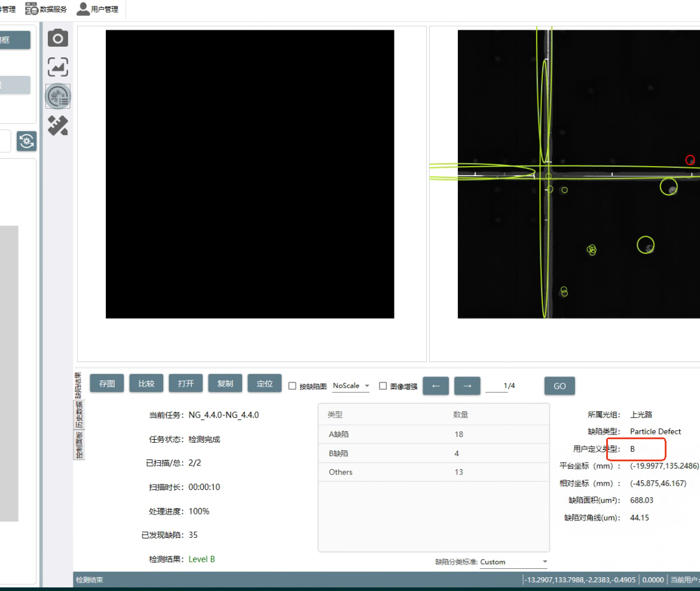Click the 打开 button
Image resolution: width=700 pixels, height=591 pixels.
tap(186, 384)
